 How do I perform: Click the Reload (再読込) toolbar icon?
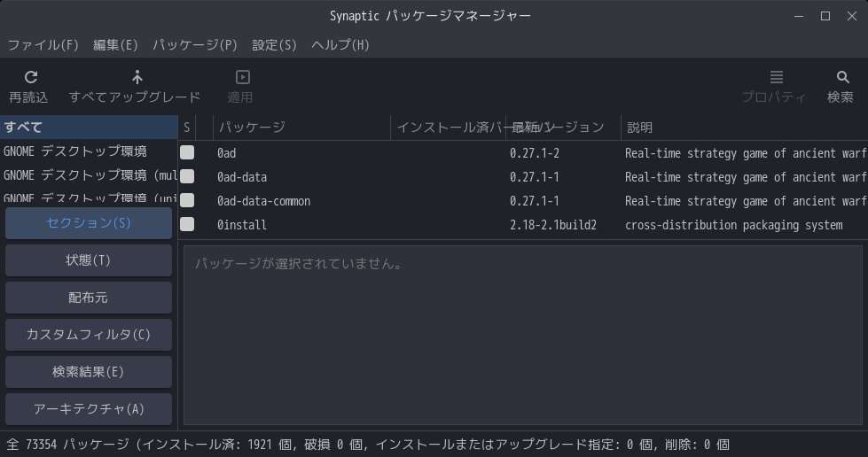coord(30,78)
